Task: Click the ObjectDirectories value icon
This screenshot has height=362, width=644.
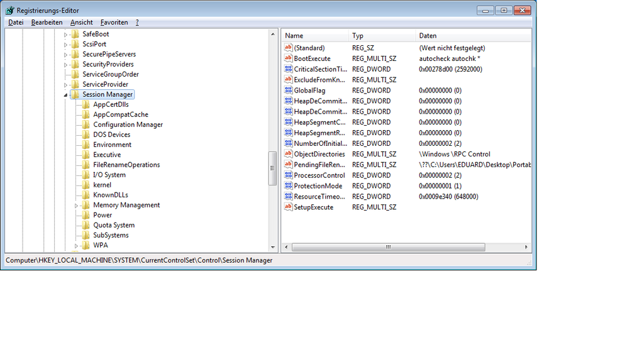Action: click(x=289, y=154)
